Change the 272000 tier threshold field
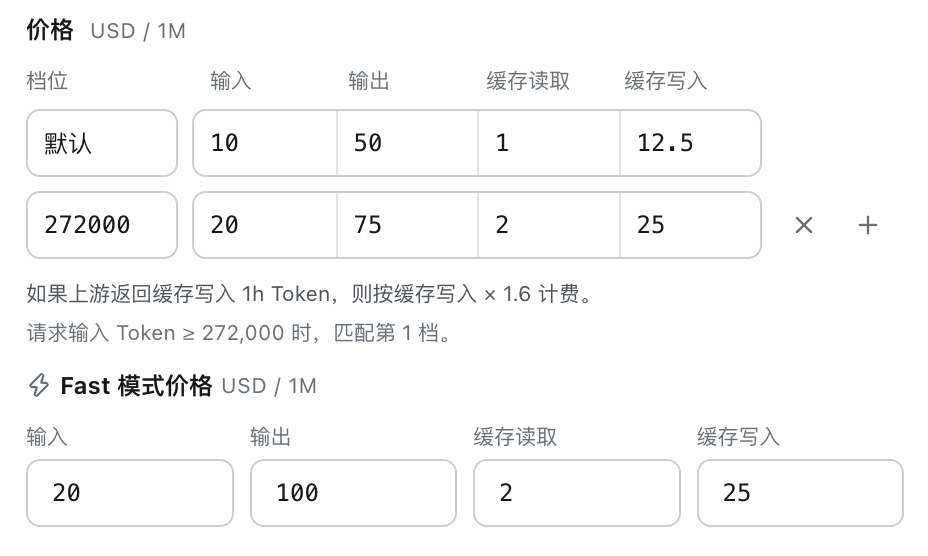928x556 pixels. (102, 225)
